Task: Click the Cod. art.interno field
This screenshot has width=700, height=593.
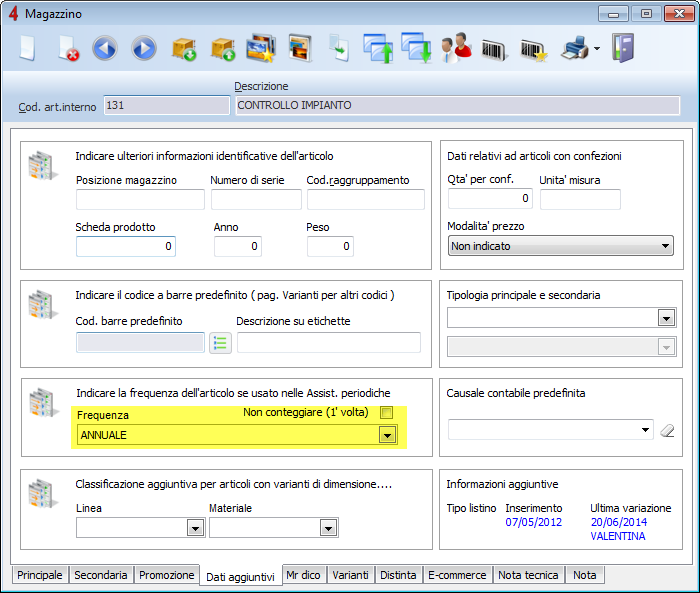Action: [x=167, y=105]
